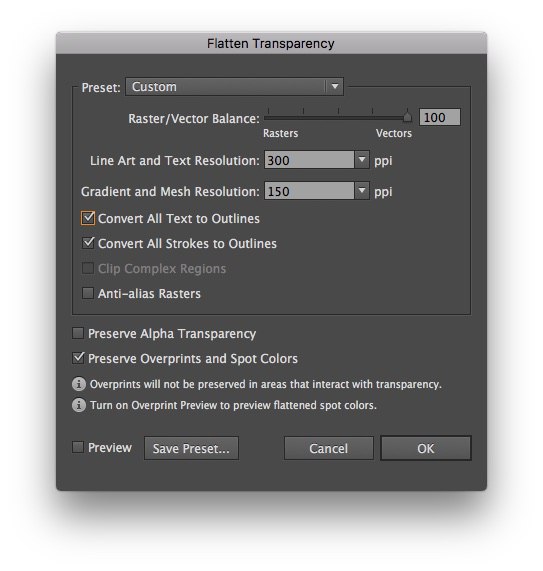Click the Save Preset... button

pos(192,448)
